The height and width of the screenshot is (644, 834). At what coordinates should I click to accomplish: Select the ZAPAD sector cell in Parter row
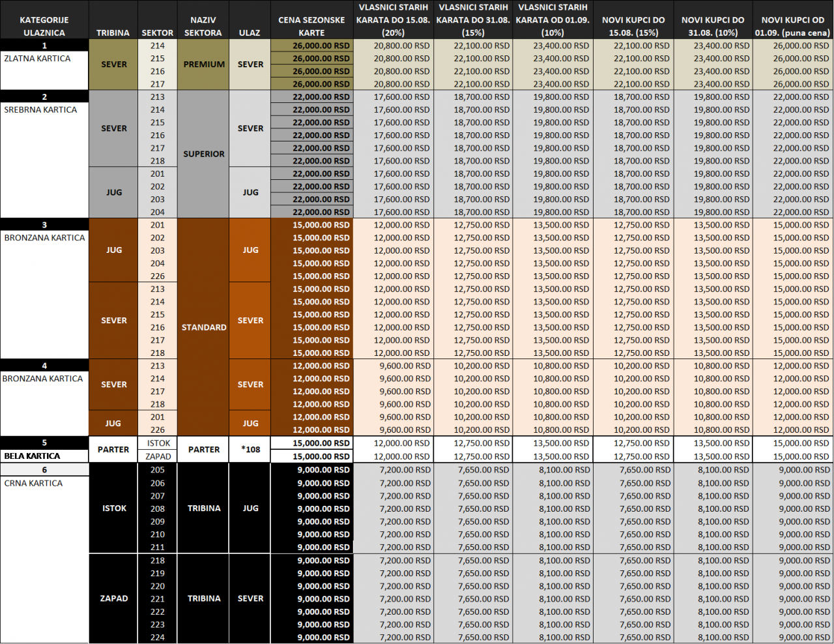tap(158, 456)
